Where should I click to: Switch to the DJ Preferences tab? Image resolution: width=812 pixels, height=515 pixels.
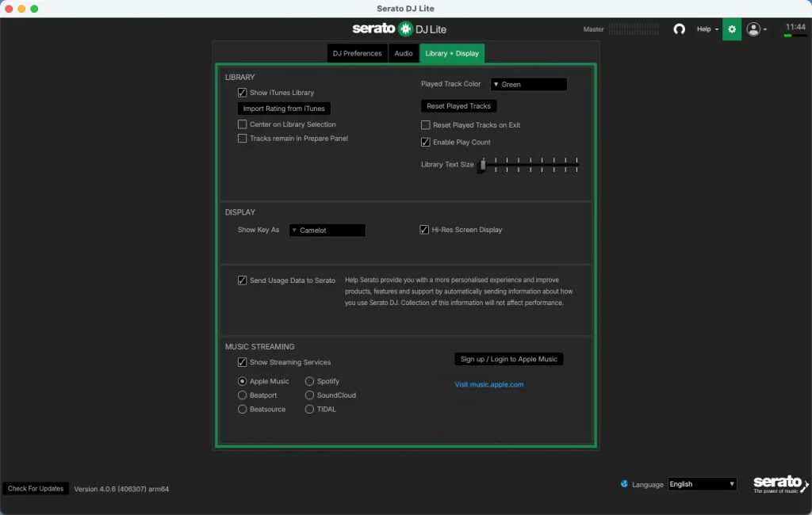click(357, 53)
